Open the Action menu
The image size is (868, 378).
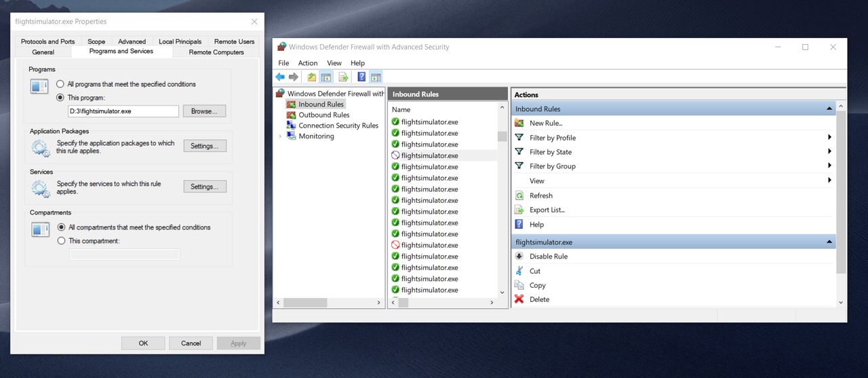click(308, 63)
